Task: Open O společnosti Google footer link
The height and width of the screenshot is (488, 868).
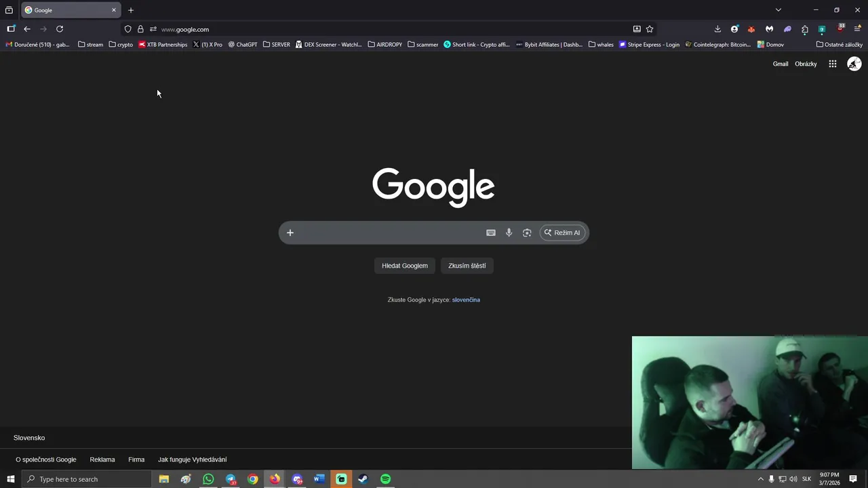Action: click(x=46, y=460)
